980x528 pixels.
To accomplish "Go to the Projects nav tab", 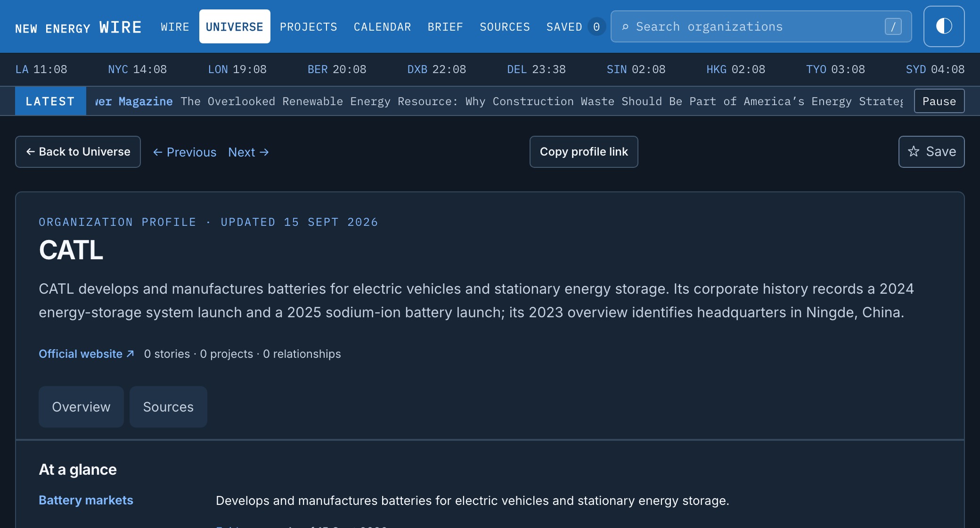I will (x=309, y=27).
